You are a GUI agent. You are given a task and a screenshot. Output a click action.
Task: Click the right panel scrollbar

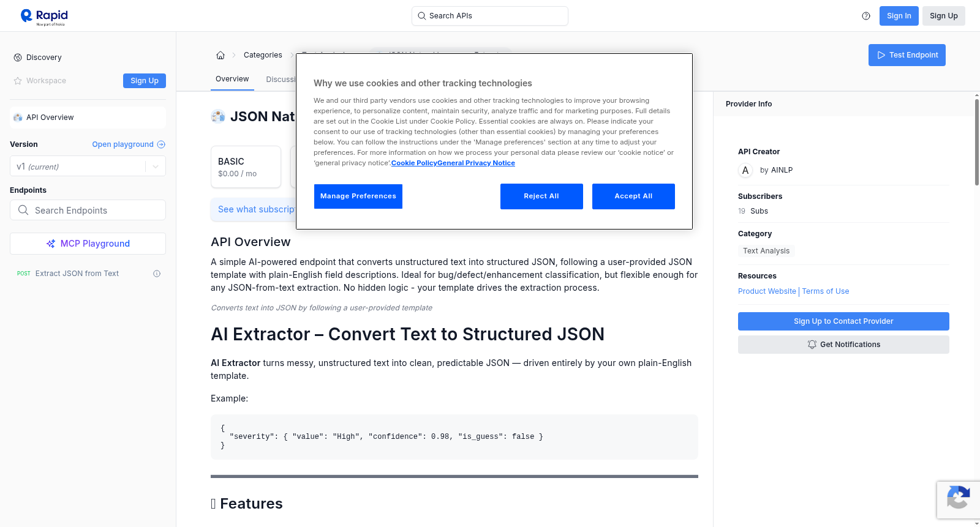(x=977, y=142)
